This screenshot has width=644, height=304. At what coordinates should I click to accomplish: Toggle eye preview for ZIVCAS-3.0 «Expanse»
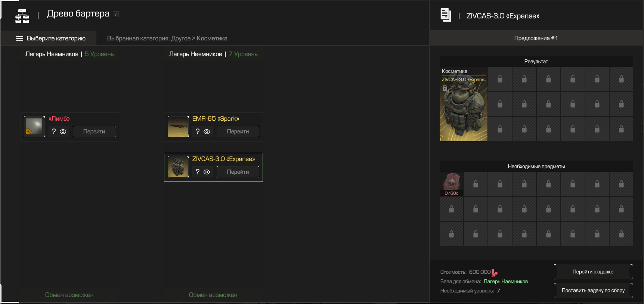pos(207,172)
